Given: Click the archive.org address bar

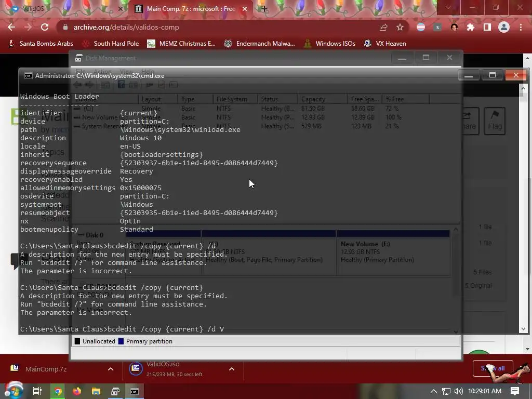Looking at the screenshot, I should [x=217, y=27].
